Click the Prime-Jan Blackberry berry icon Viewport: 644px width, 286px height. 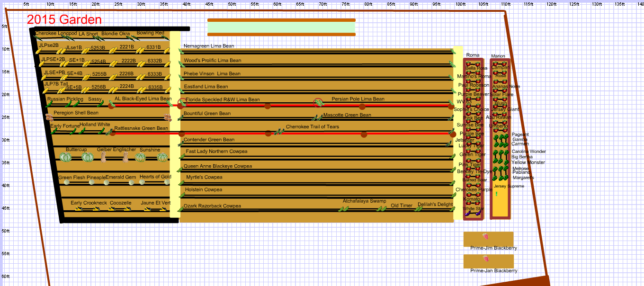485,259
